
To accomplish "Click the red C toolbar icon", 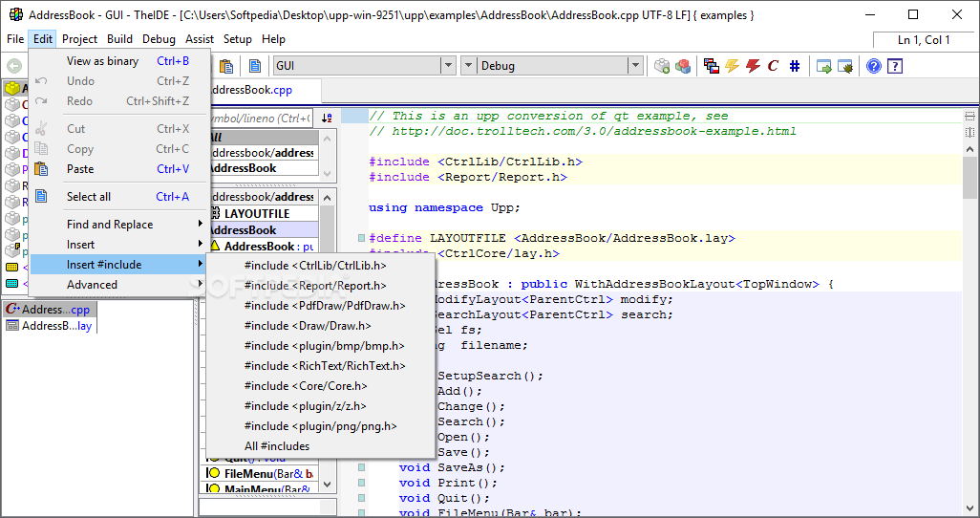I will 773,66.
